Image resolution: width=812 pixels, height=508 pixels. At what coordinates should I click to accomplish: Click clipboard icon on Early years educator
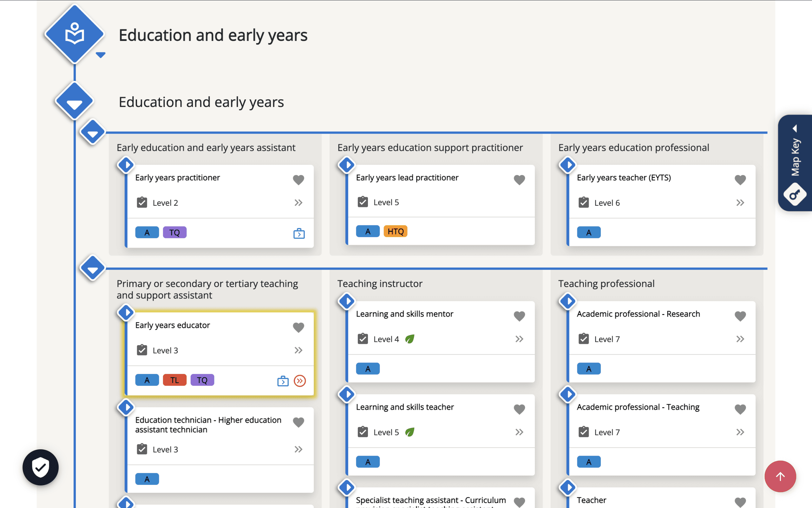(142, 350)
